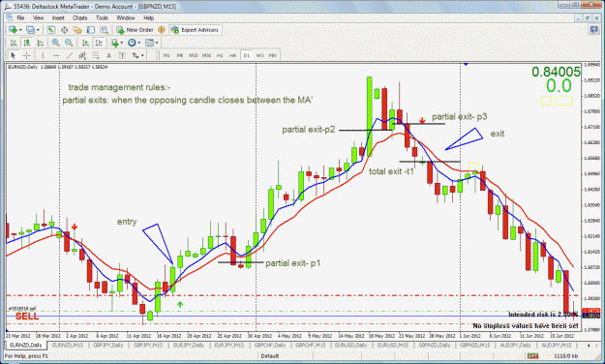Draw a horizontal line tool
Screen dimensions: 605x364
coord(56,55)
